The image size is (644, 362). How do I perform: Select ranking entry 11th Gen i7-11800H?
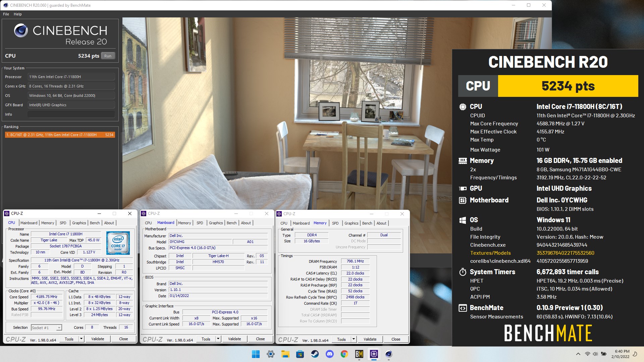pyautogui.click(x=60, y=135)
